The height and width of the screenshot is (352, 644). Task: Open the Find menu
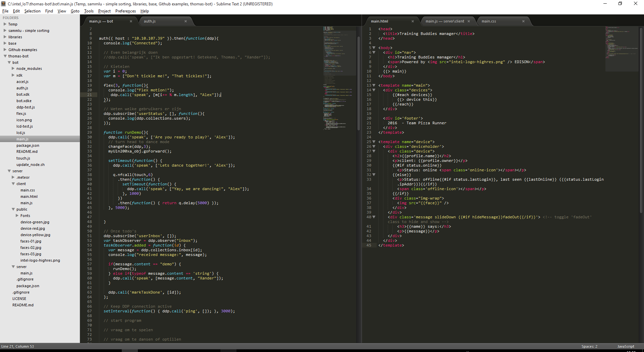point(49,11)
